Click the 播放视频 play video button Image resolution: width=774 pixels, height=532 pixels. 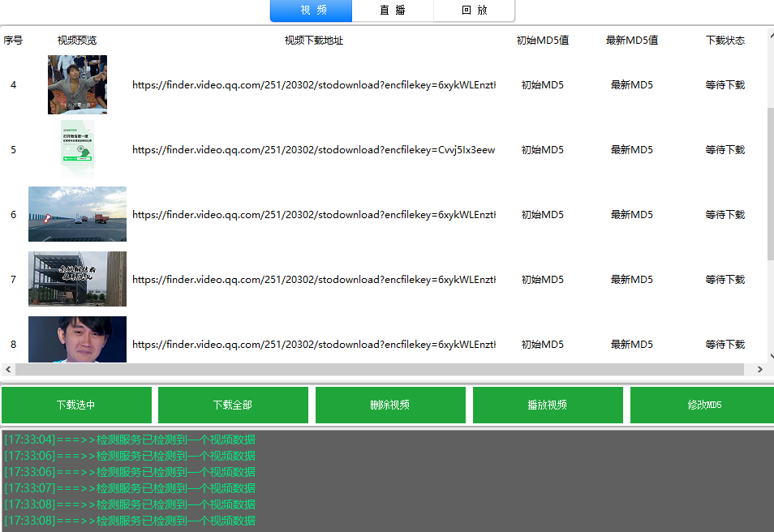click(547, 404)
